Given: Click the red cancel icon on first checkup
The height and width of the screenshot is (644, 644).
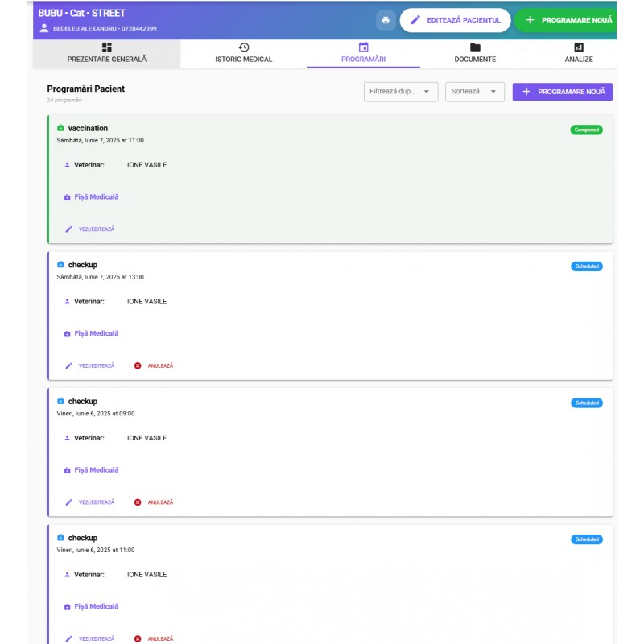Looking at the screenshot, I should [138, 365].
